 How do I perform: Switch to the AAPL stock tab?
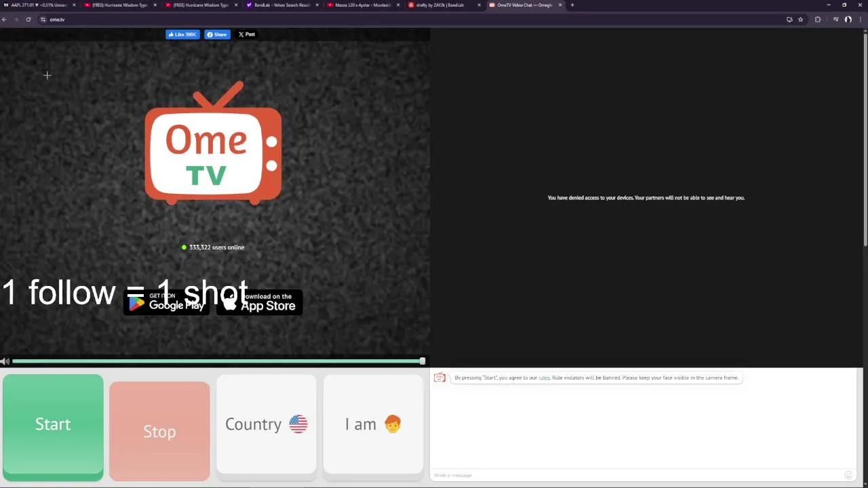click(x=39, y=5)
